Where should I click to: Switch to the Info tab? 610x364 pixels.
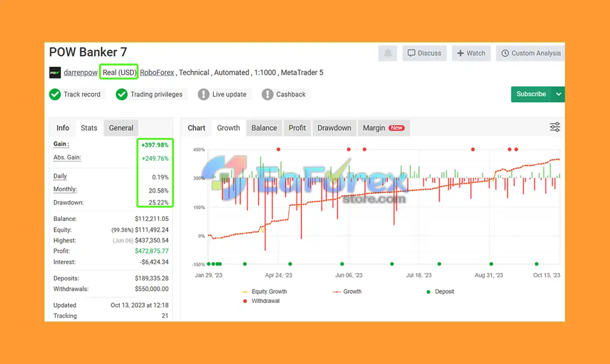click(63, 128)
